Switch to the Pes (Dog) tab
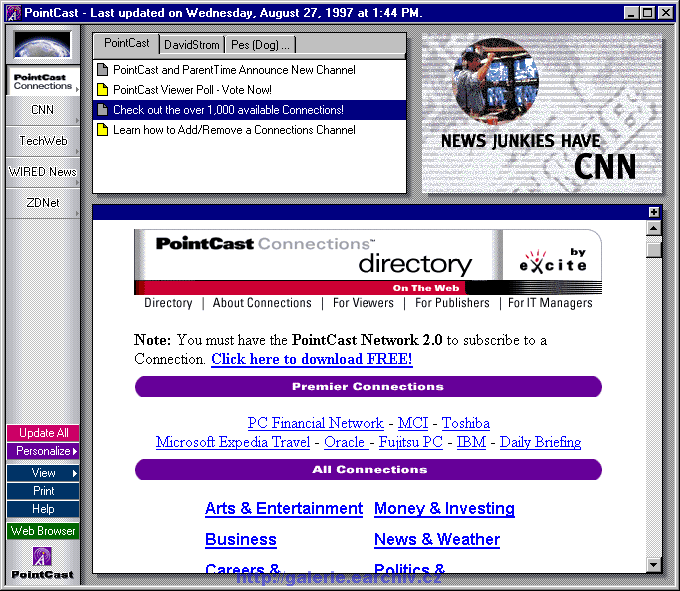This screenshot has height=591, width=680. tap(260, 45)
